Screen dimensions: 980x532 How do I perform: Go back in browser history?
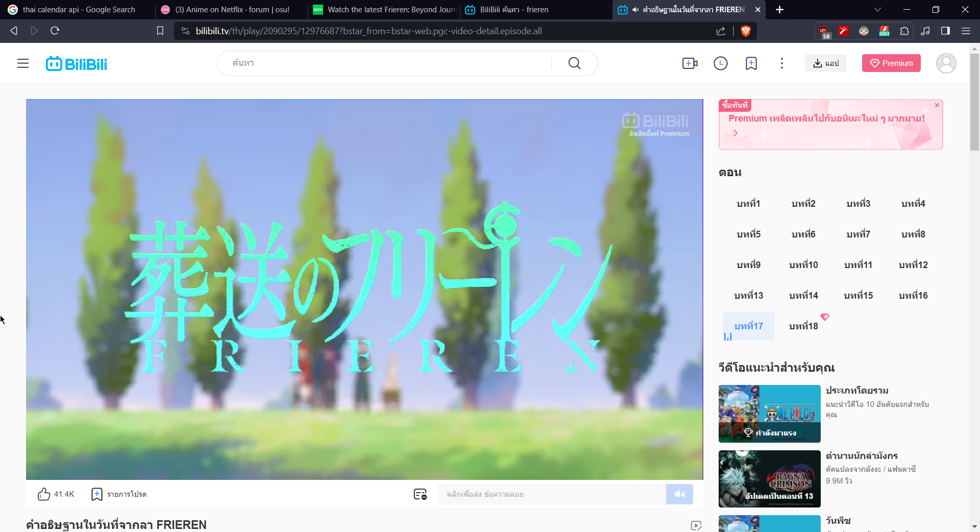coord(14,31)
